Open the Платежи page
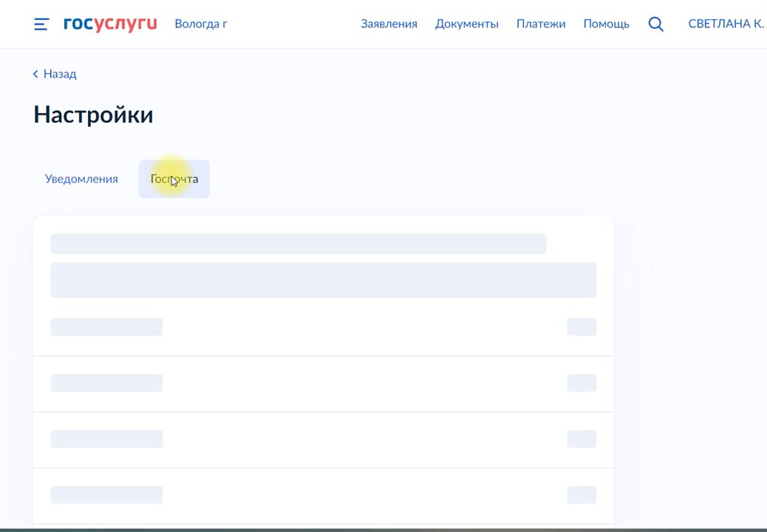 point(540,24)
